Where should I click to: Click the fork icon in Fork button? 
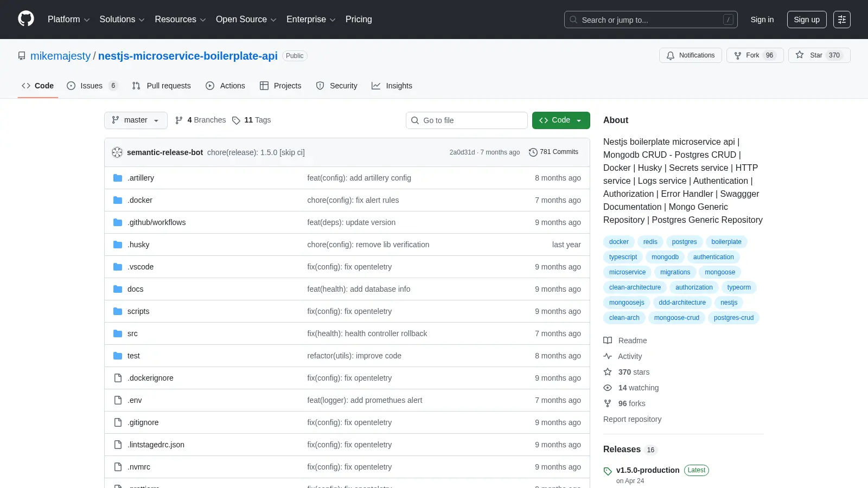[x=738, y=55]
